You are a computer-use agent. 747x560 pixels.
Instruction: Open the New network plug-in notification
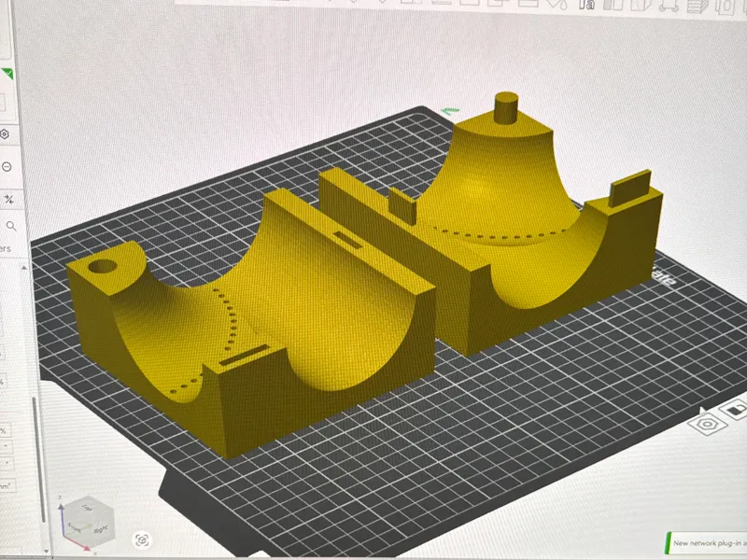click(706, 542)
